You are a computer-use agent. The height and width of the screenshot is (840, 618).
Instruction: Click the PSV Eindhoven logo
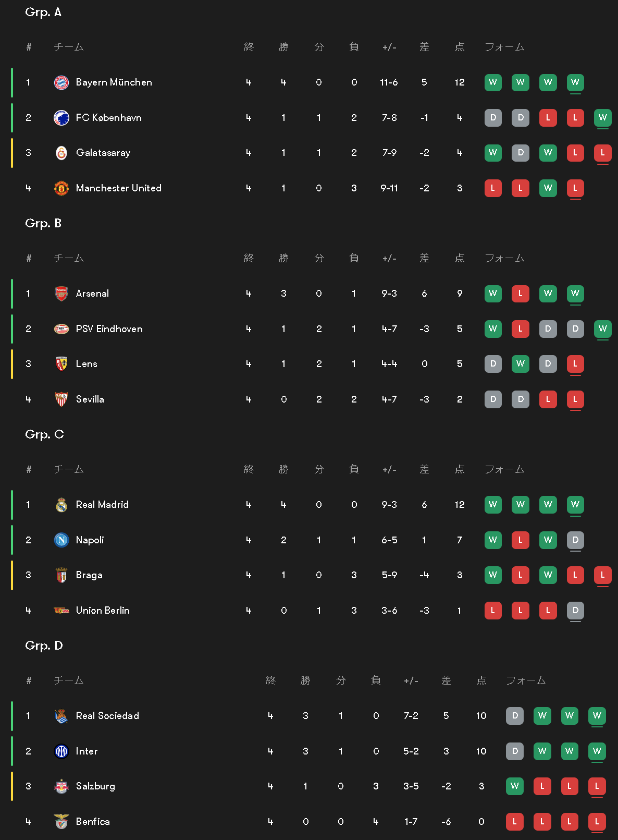pos(61,329)
